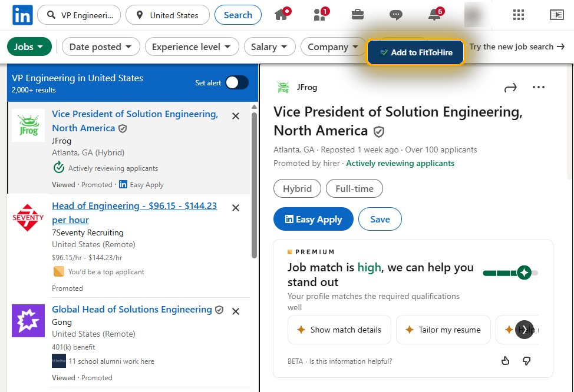
Task: Toggle the Set alert switch
Action: point(237,82)
